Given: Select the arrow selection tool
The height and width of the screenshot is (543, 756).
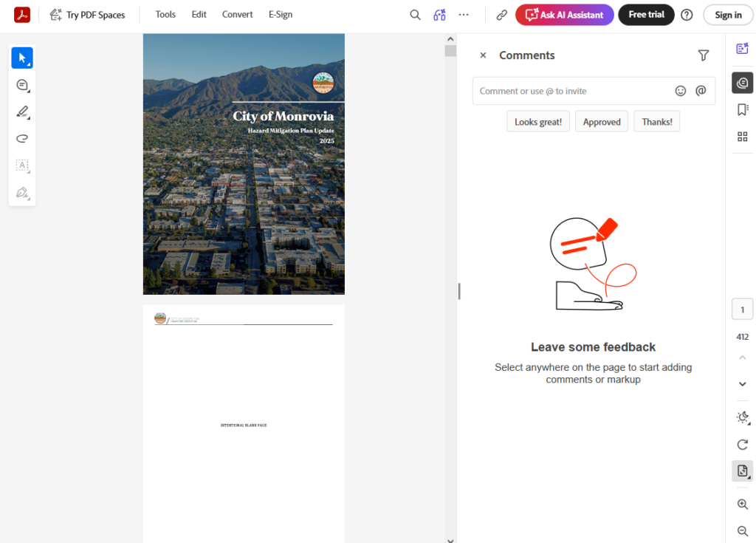Looking at the screenshot, I should click(22, 58).
